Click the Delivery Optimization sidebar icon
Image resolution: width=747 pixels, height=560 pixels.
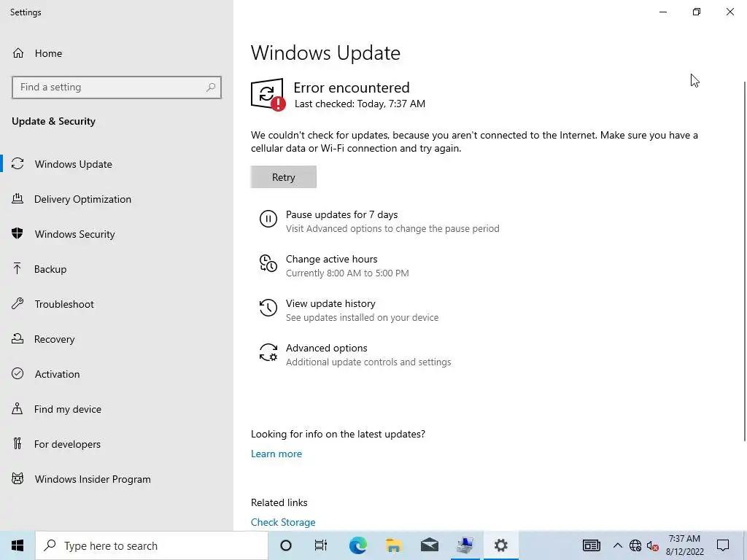point(18,199)
